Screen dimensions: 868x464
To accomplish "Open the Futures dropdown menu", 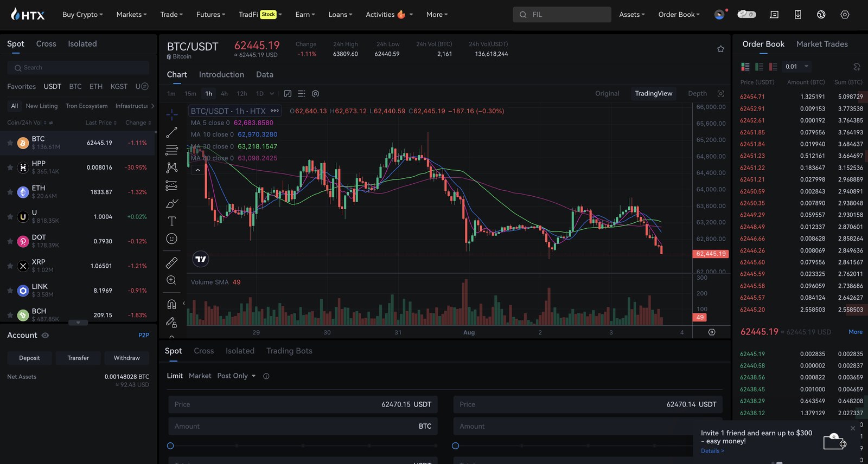I will (x=210, y=15).
